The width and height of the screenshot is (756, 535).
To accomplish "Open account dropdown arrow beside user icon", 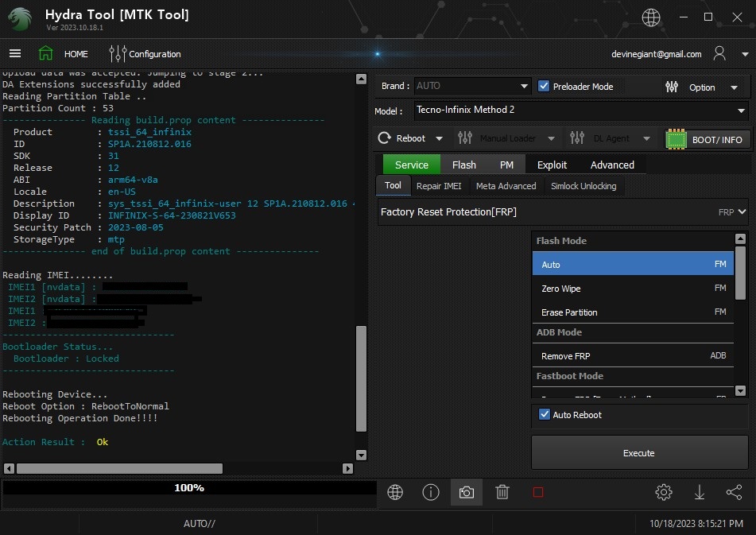I will pyautogui.click(x=744, y=54).
